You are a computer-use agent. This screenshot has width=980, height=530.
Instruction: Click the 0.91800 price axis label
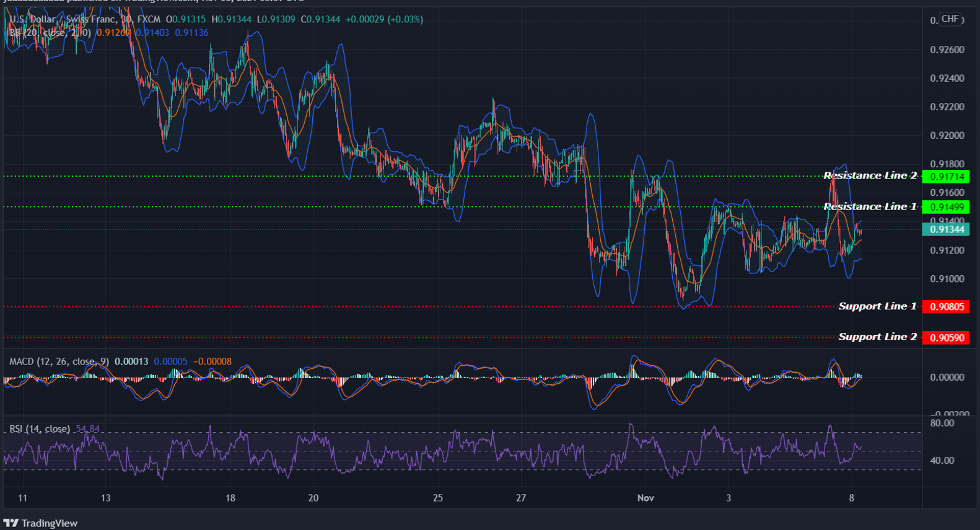[947, 164]
